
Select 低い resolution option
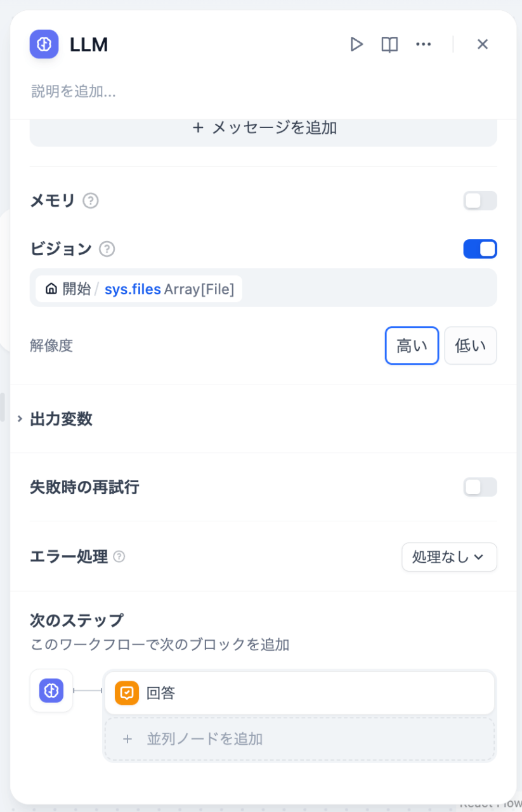(x=470, y=346)
